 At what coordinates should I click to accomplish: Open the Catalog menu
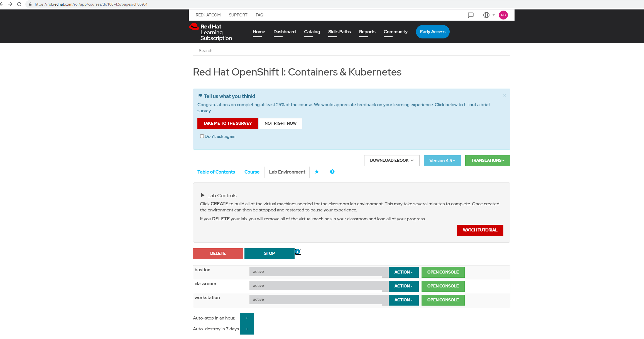tap(312, 32)
